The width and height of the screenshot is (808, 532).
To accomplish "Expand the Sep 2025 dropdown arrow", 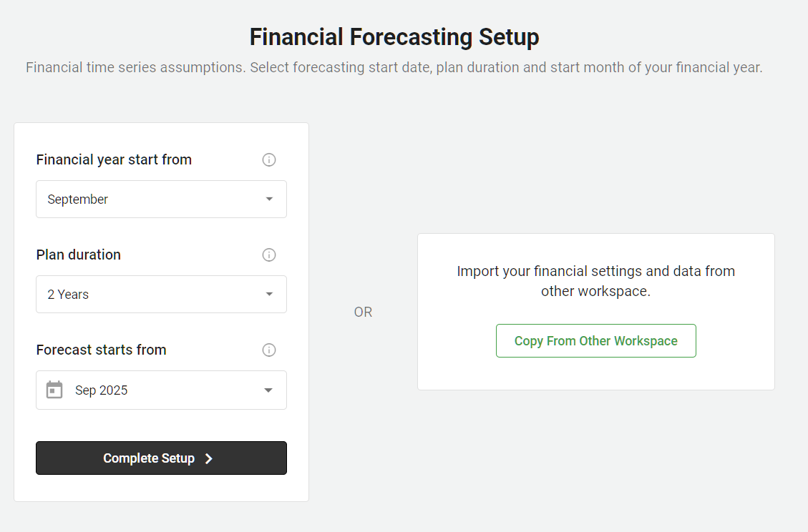I will coord(268,390).
